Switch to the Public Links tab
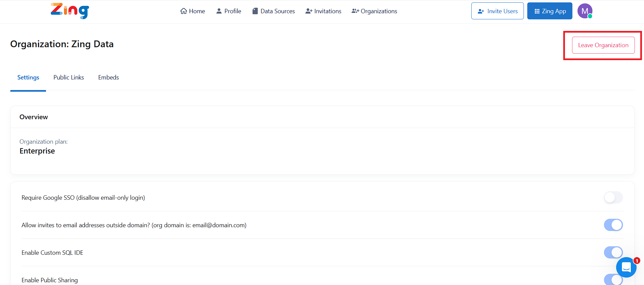This screenshot has height=285, width=644. 69,77
